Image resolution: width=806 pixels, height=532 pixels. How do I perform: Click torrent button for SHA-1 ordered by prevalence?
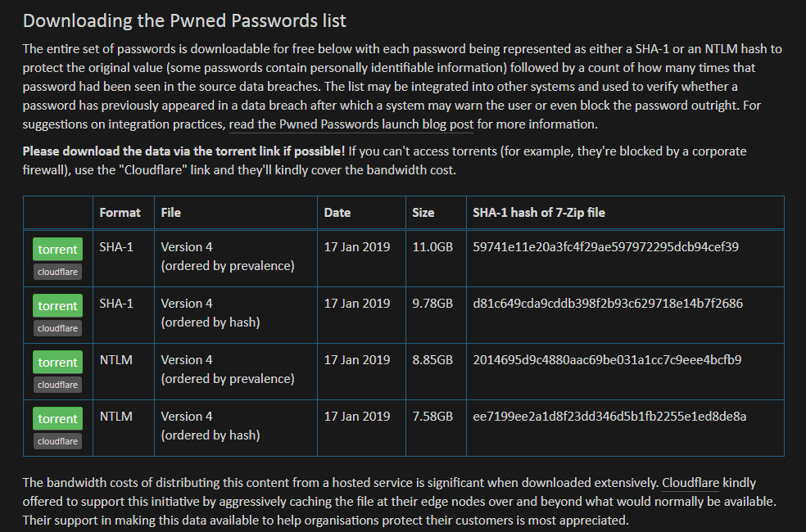(57, 249)
